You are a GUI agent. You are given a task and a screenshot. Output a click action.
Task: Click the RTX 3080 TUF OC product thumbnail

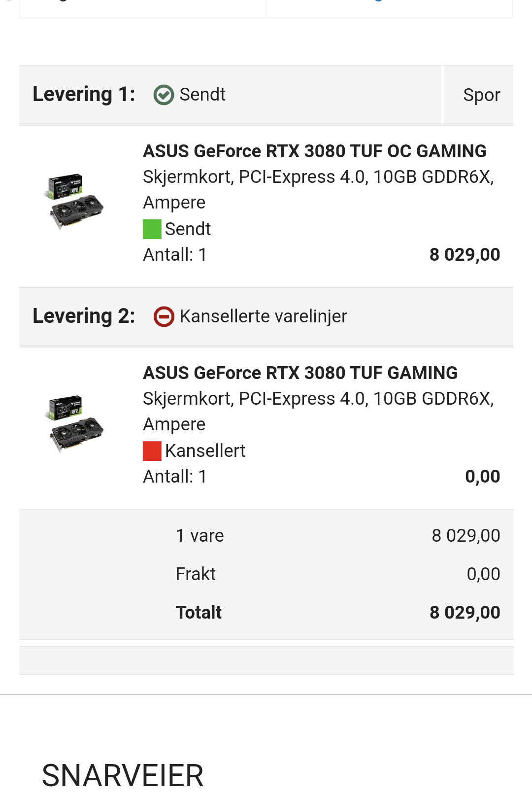point(75,202)
